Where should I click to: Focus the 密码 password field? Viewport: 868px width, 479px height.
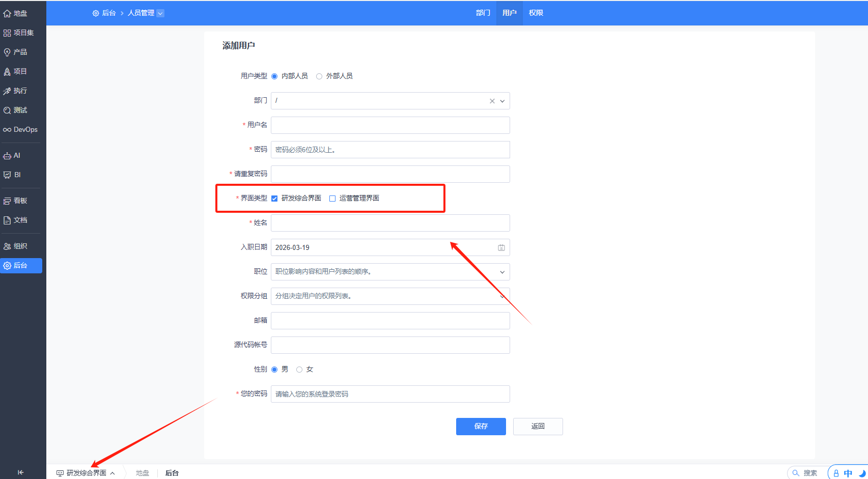390,150
